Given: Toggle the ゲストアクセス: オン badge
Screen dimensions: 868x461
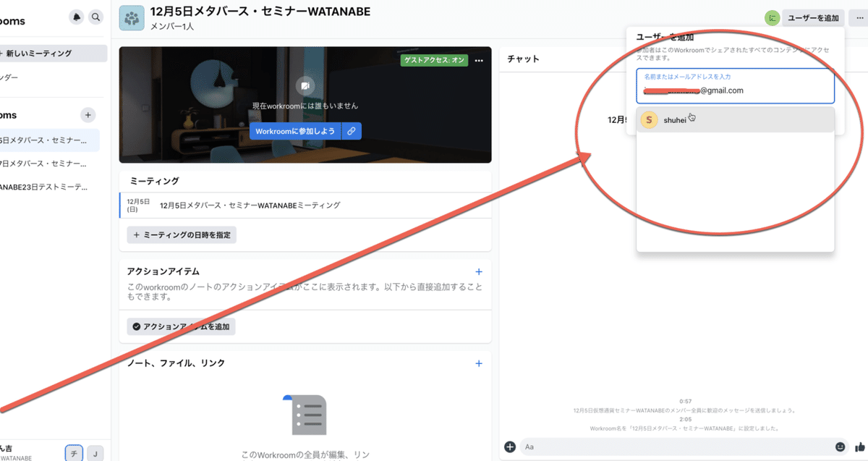Looking at the screenshot, I should [x=434, y=61].
